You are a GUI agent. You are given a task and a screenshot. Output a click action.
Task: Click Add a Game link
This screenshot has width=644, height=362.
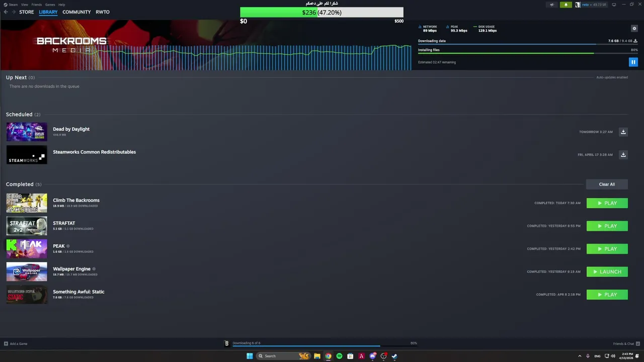point(19,344)
